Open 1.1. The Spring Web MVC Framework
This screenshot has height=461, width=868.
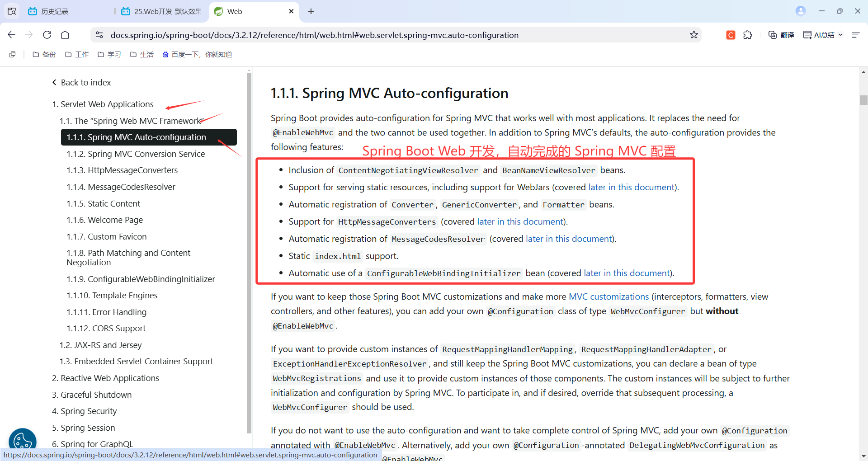point(131,121)
